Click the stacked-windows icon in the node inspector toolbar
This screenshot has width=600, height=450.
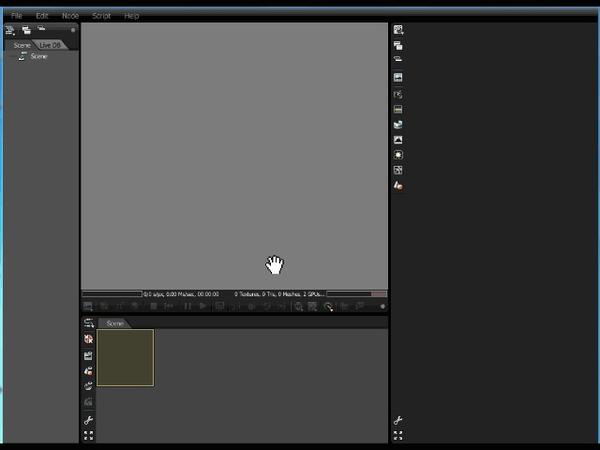pyautogui.click(x=398, y=46)
